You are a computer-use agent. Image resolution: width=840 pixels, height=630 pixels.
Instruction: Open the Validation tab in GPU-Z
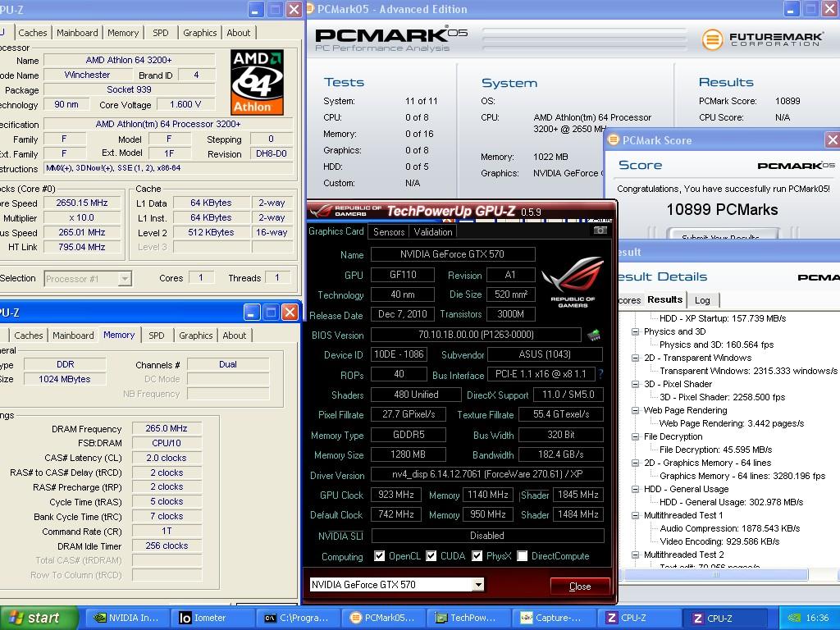tap(433, 232)
